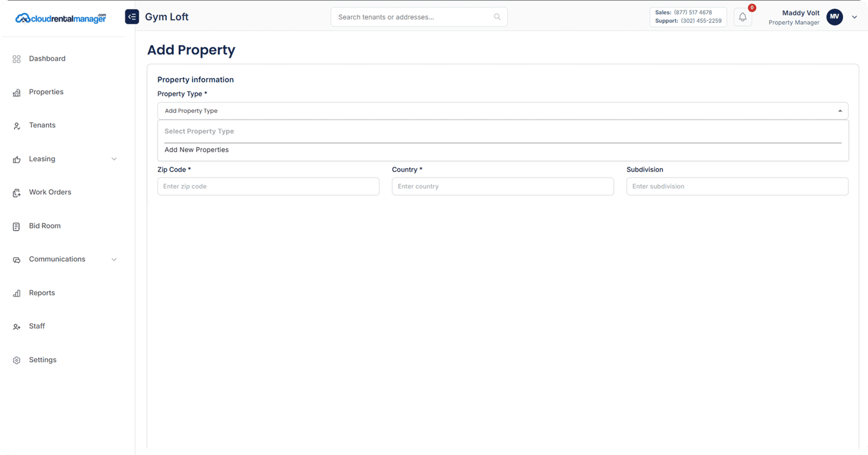Viewport: 868px width, 455px height.
Task: Open notifications bell
Action: pos(742,17)
